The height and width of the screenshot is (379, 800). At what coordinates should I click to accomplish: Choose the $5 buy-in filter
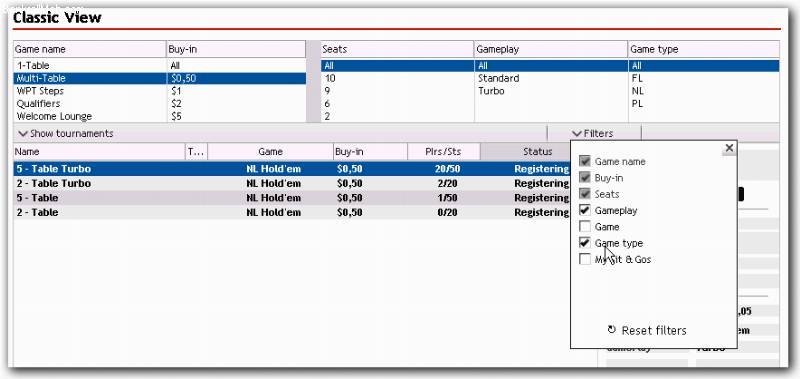point(237,116)
